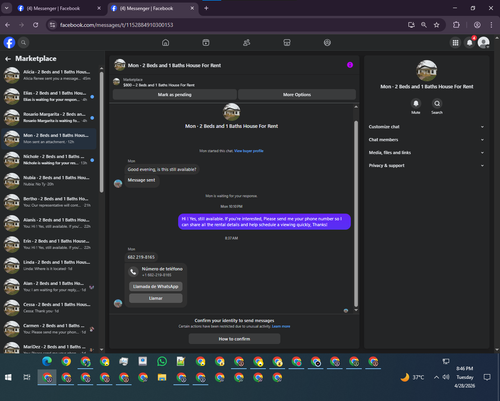Click the Llamar button

coord(156,298)
